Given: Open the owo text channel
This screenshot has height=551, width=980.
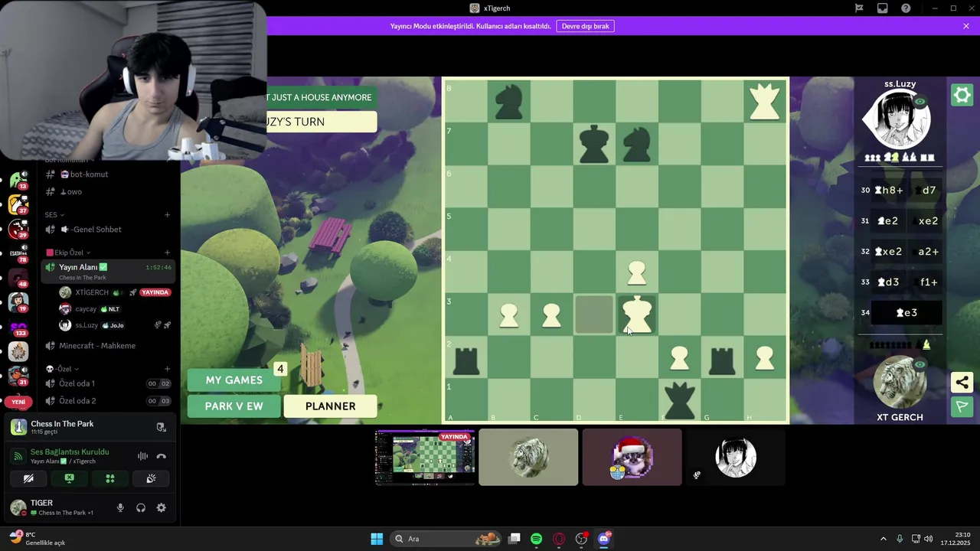Looking at the screenshot, I should click(x=108, y=192).
